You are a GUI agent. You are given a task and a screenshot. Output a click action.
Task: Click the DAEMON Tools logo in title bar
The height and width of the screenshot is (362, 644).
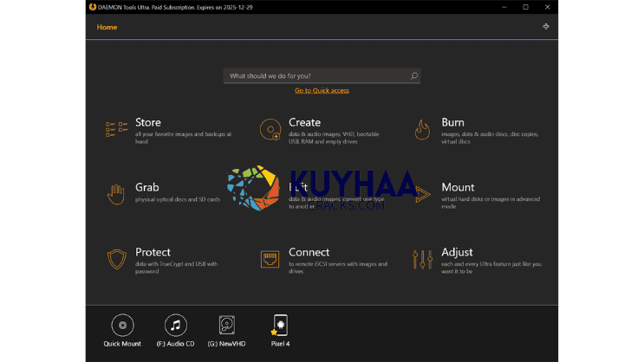[x=93, y=7]
